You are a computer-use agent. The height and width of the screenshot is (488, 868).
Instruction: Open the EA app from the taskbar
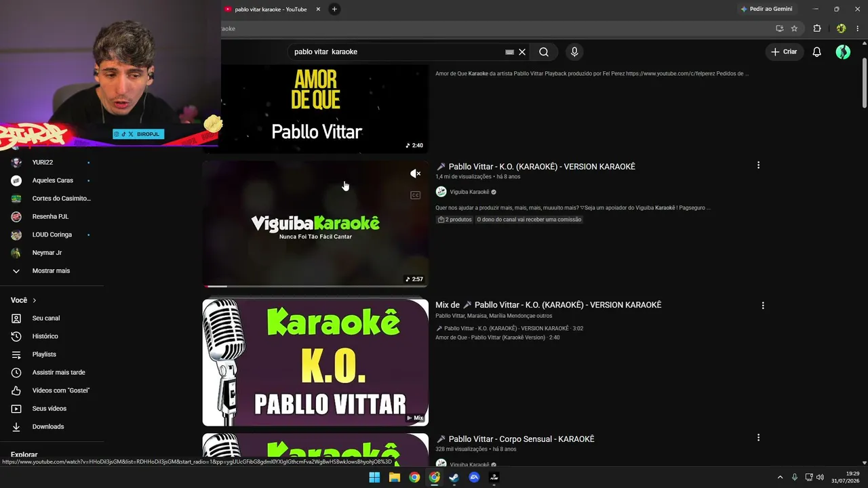(x=474, y=477)
